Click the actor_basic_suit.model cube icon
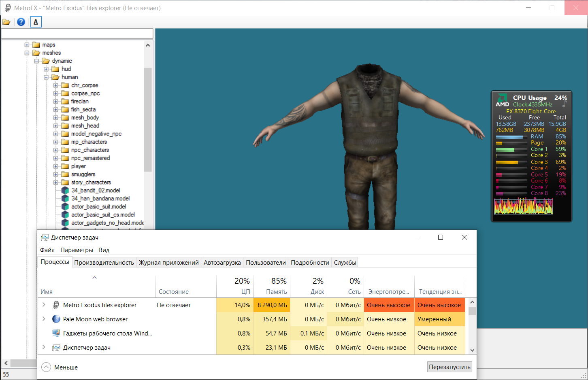Image resolution: width=588 pixels, height=380 pixels. [65, 206]
